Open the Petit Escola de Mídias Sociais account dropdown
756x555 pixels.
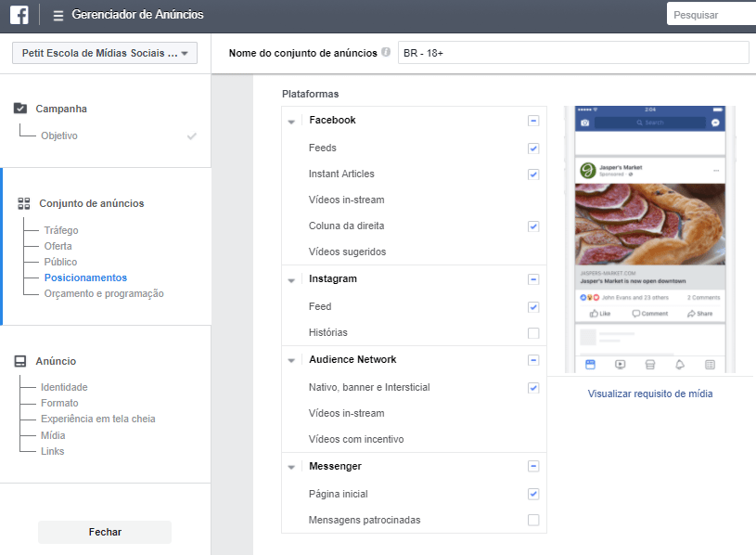coord(104,53)
